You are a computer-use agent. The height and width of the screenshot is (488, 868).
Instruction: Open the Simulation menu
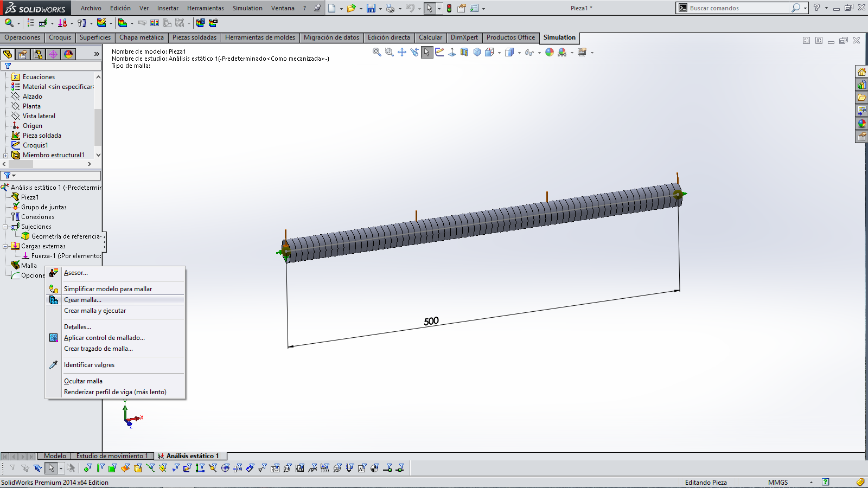(247, 8)
